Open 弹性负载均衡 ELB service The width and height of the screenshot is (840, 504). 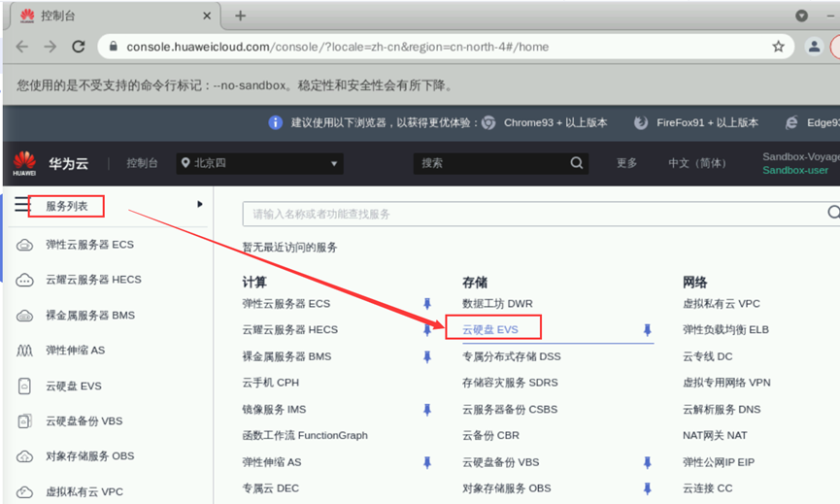pyautogui.click(x=725, y=330)
